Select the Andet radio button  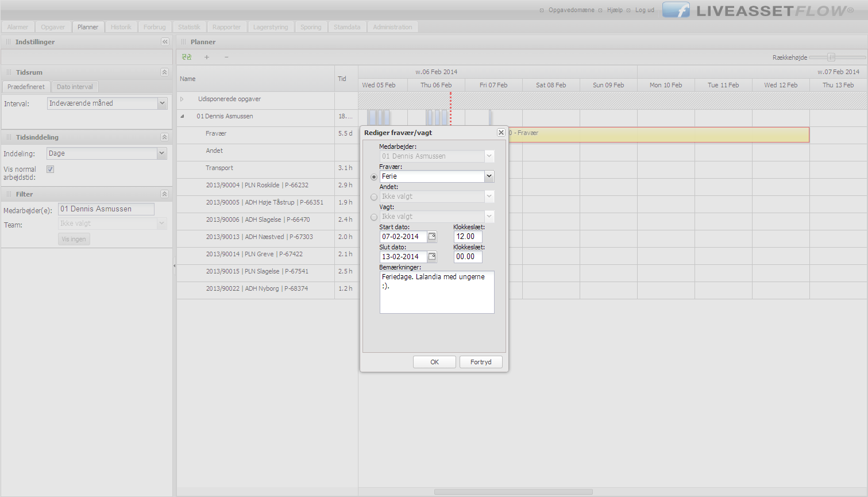click(x=374, y=197)
